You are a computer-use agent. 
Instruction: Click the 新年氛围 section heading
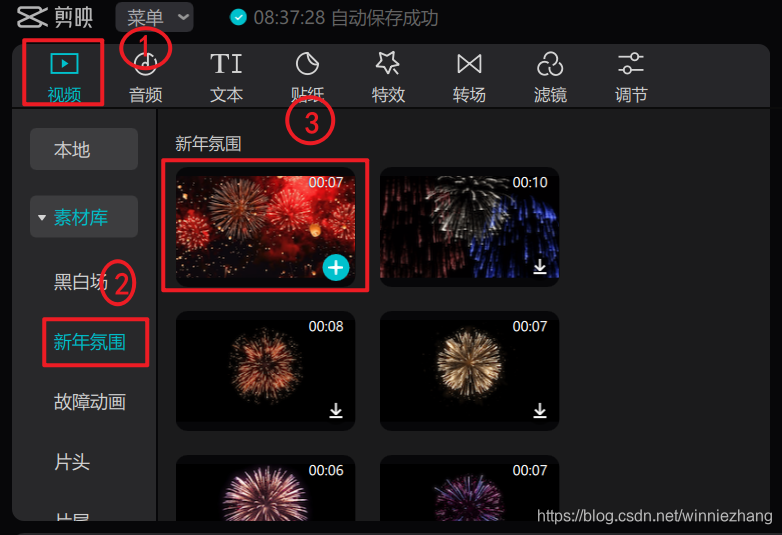pyautogui.click(x=208, y=144)
